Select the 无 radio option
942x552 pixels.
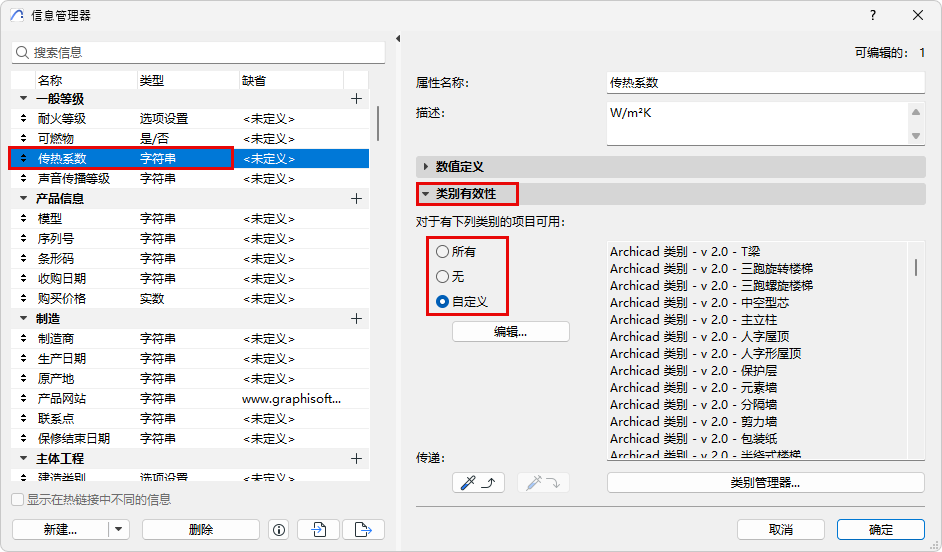[443, 276]
